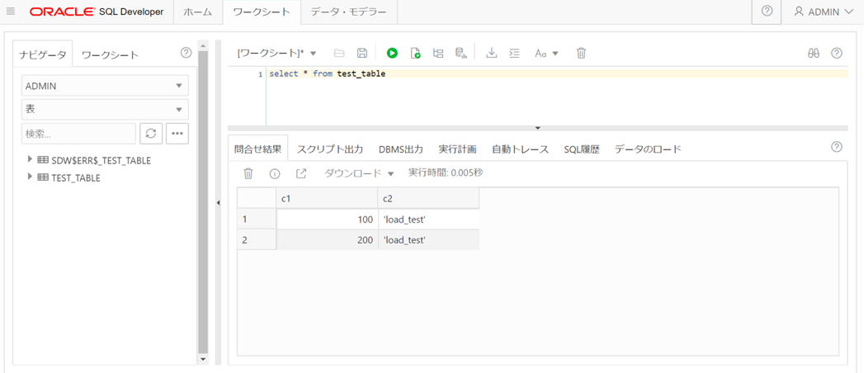Click the Run Script icon

[415, 53]
